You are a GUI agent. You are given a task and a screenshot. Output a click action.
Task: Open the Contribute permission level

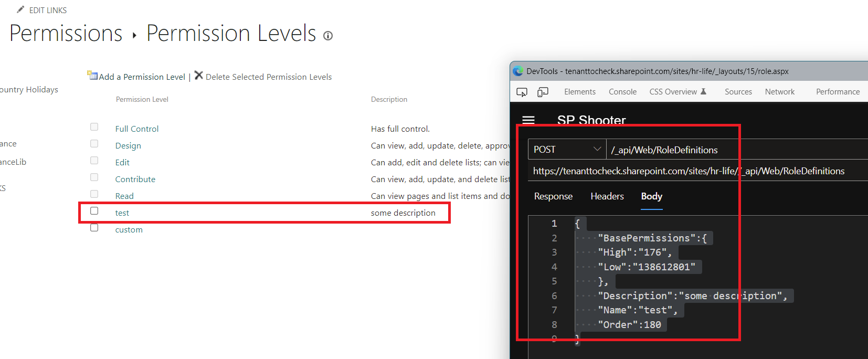point(135,179)
